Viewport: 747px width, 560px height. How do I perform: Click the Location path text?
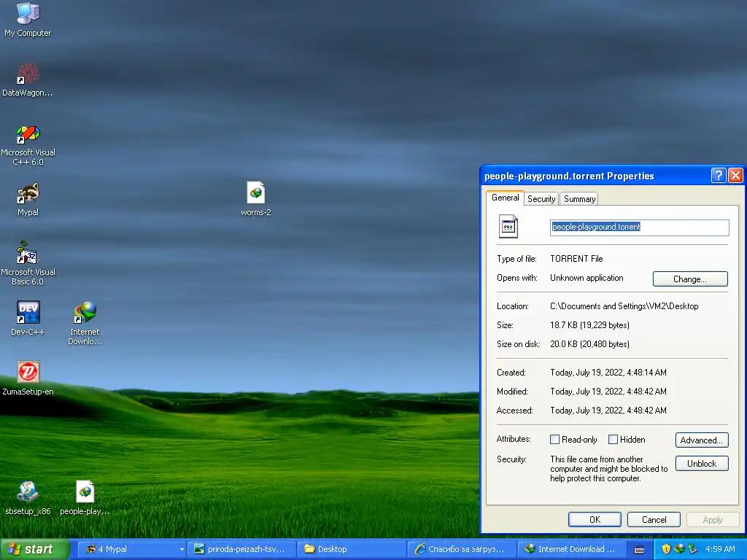[624, 306]
